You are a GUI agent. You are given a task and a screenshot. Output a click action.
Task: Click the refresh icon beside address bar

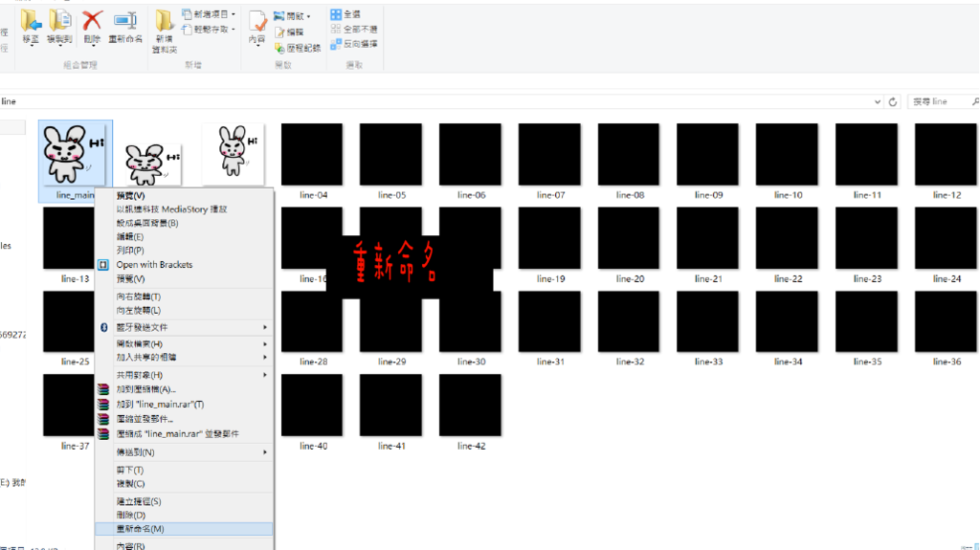tap(893, 102)
